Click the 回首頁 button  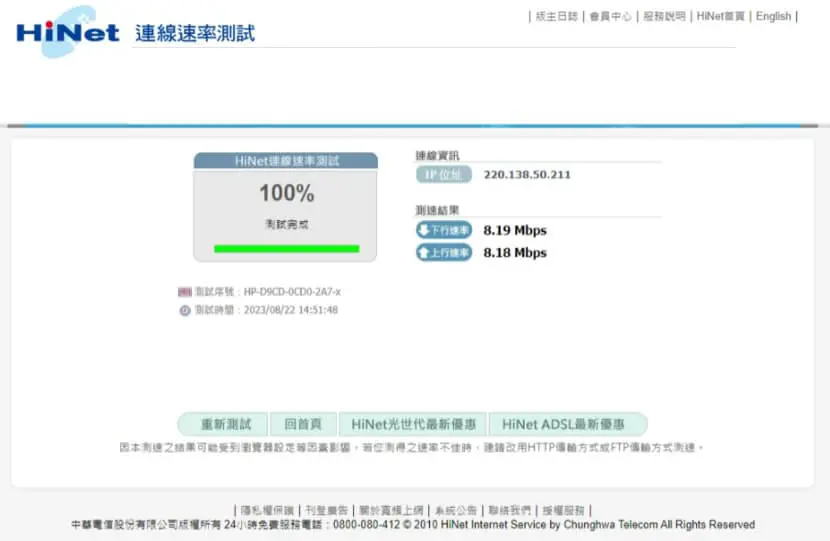tap(303, 424)
